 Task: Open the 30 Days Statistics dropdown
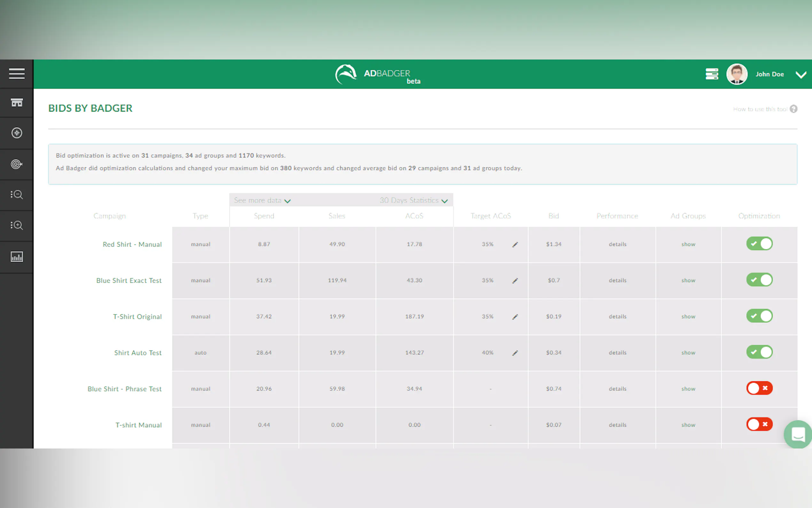(x=413, y=201)
